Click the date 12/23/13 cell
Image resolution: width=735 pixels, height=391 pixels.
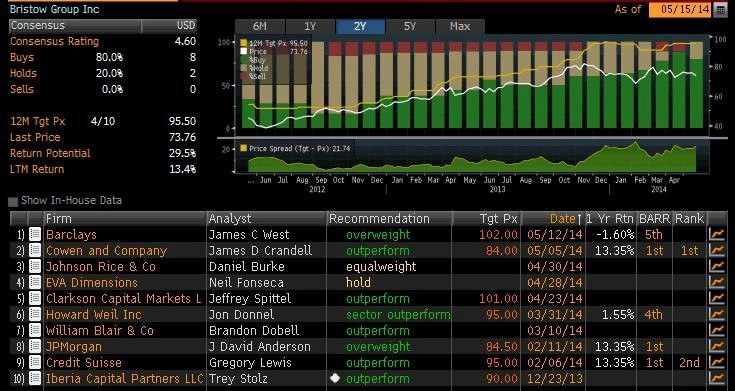coord(555,378)
